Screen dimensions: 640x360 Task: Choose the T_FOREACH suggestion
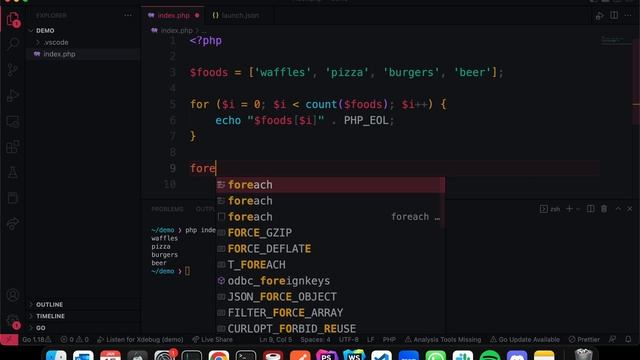[x=330, y=265]
